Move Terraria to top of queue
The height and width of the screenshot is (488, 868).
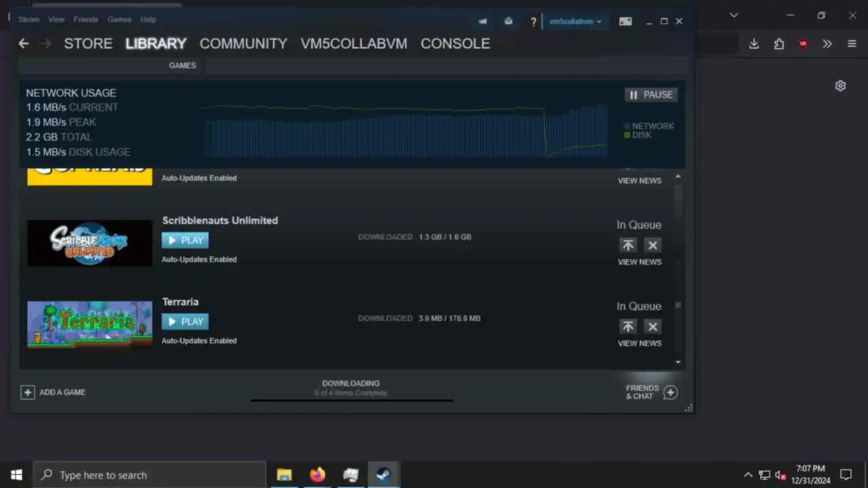pyautogui.click(x=628, y=327)
